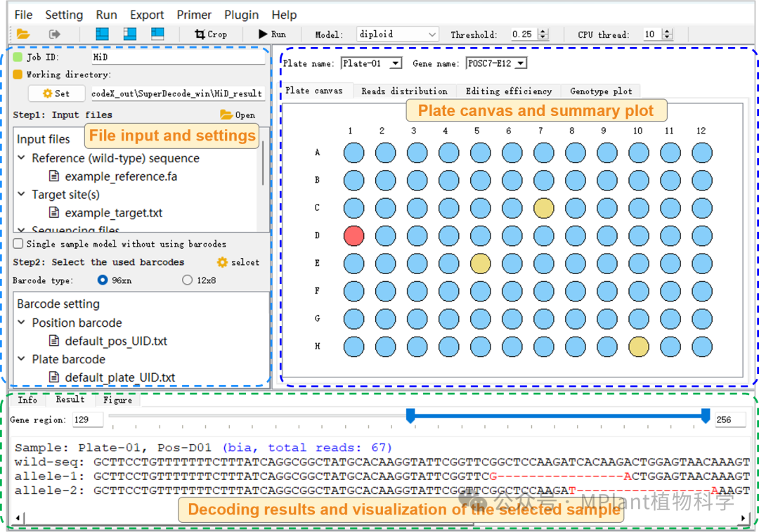Click the red well at D1
Image resolution: width=759 pixels, height=532 pixels.
click(353, 235)
